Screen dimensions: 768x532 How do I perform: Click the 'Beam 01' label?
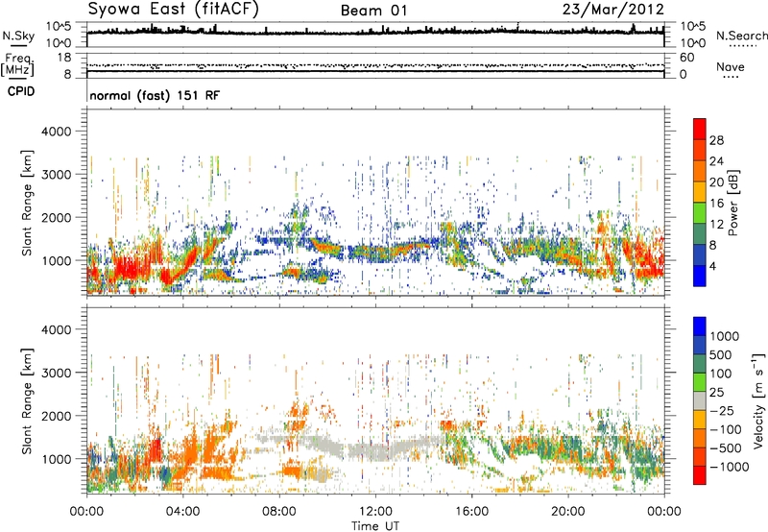pos(374,11)
